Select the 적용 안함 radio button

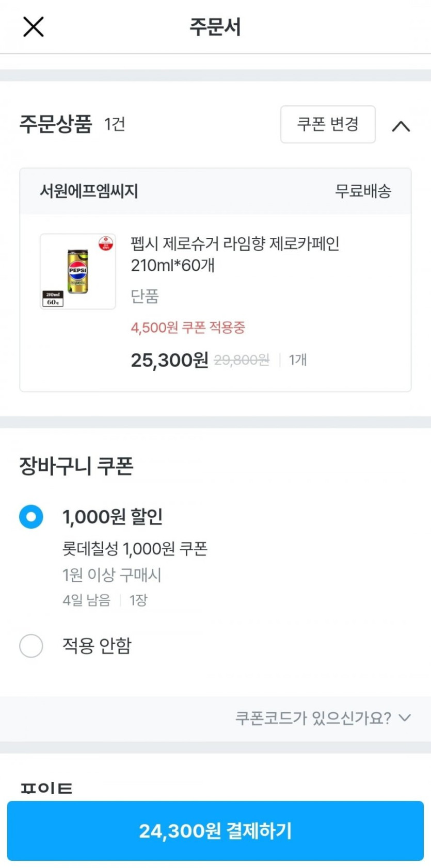coord(31,646)
